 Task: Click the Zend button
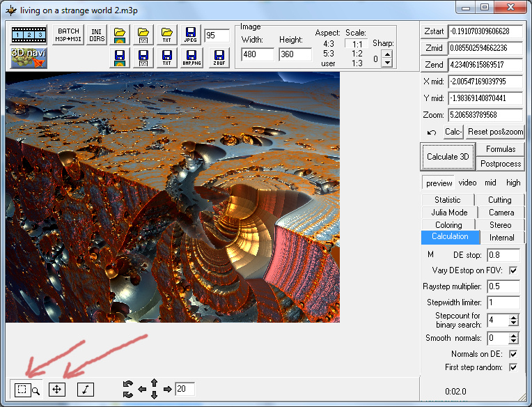coord(434,65)
